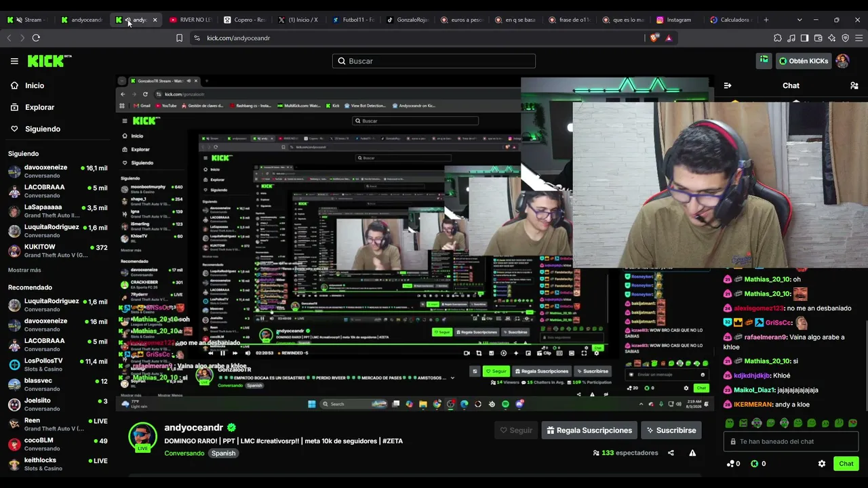Click username alexisgomez123 in chat
This screenshot has height=488, width=868.
coord(759,308)
